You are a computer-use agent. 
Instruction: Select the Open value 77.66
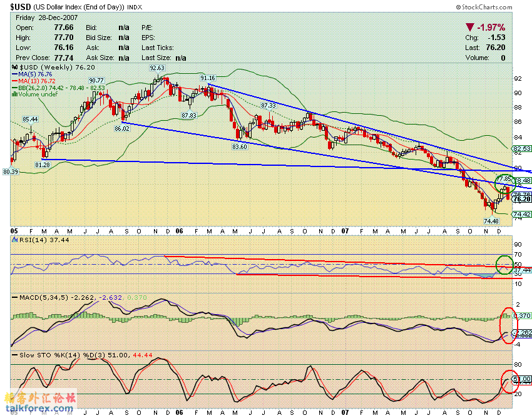pos(64,28)
